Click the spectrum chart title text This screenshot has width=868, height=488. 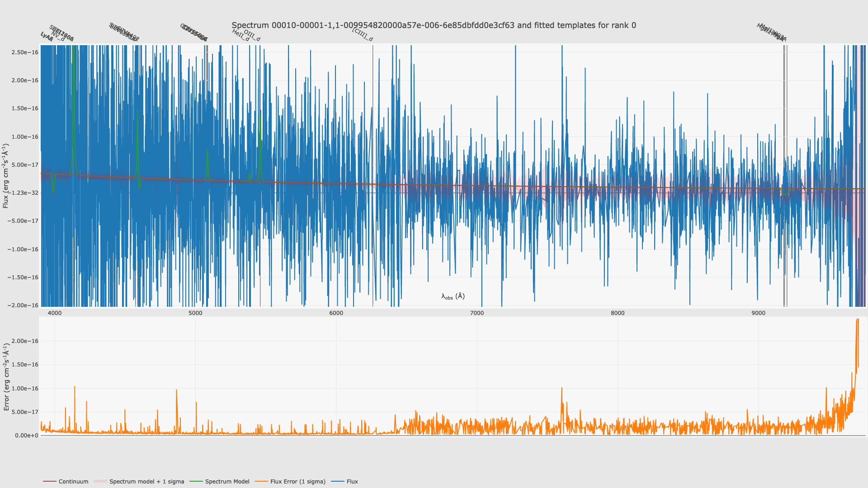click(434, 25)
